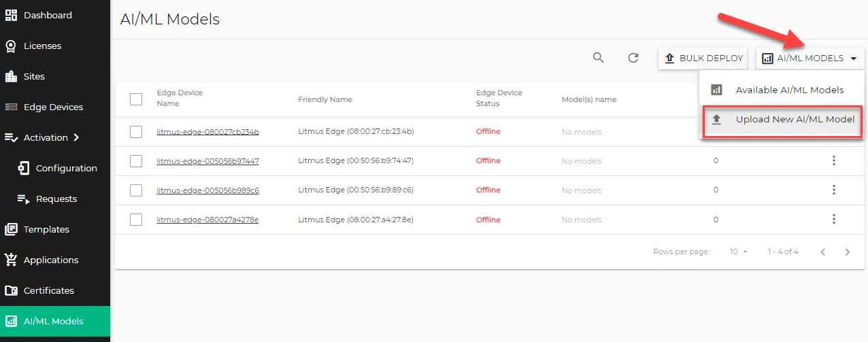Open Configuration under Activation
Image resolution: width=868 pixels, height=342 pixels.
coord(54,168)
